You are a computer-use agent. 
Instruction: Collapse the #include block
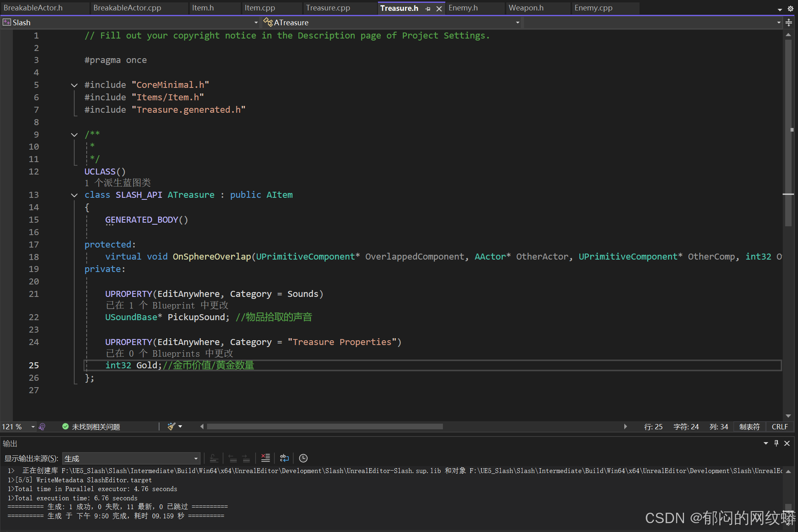tap(74, 85)
